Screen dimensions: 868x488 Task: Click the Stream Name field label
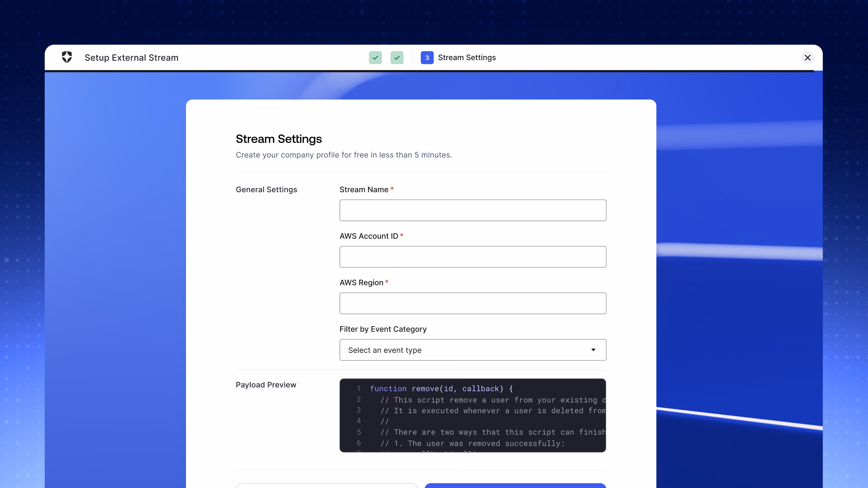coord(364,189)
